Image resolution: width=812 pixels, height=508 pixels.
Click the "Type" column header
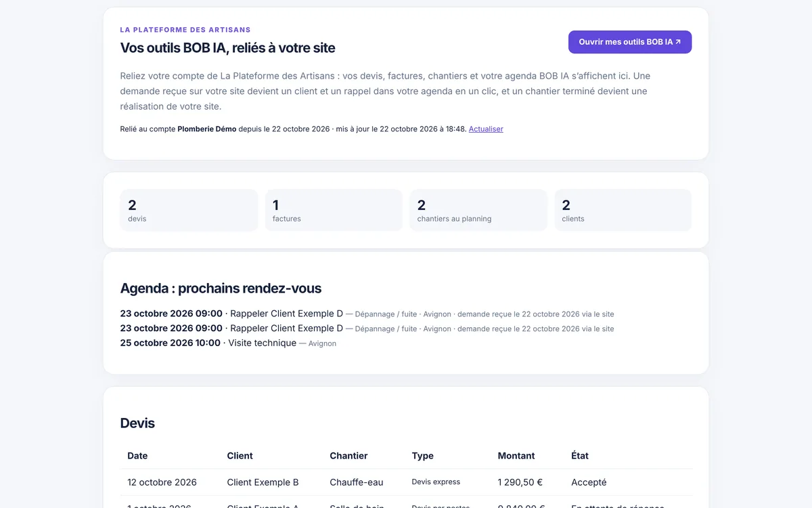(x=423, y=456)
